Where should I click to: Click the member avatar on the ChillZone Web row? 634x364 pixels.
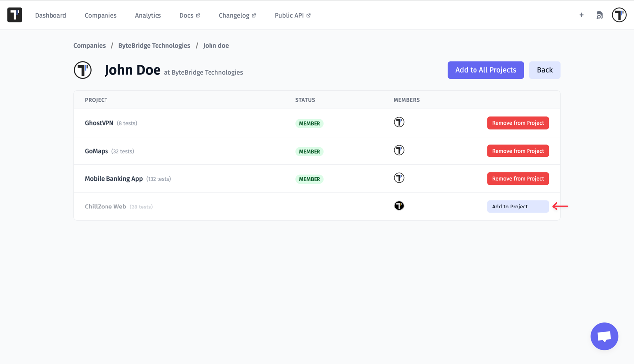tap(399, 205)
